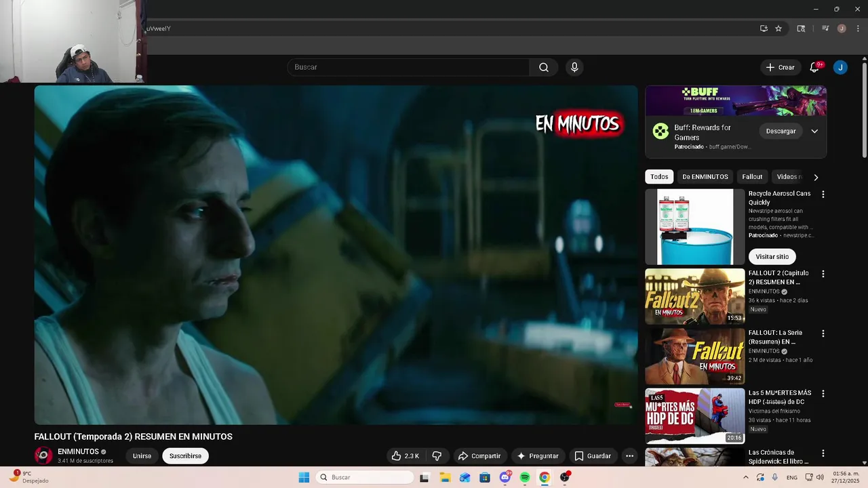Open the Buff ad banner image
This screenshot has width=868, height=488.
[x=736, y=101]
